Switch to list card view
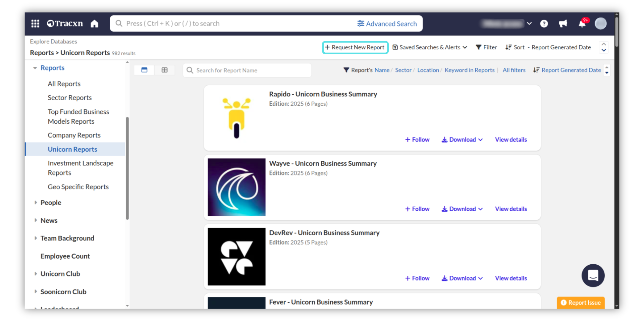This screenshot has height=322, width=644. [x=144, y=70]
